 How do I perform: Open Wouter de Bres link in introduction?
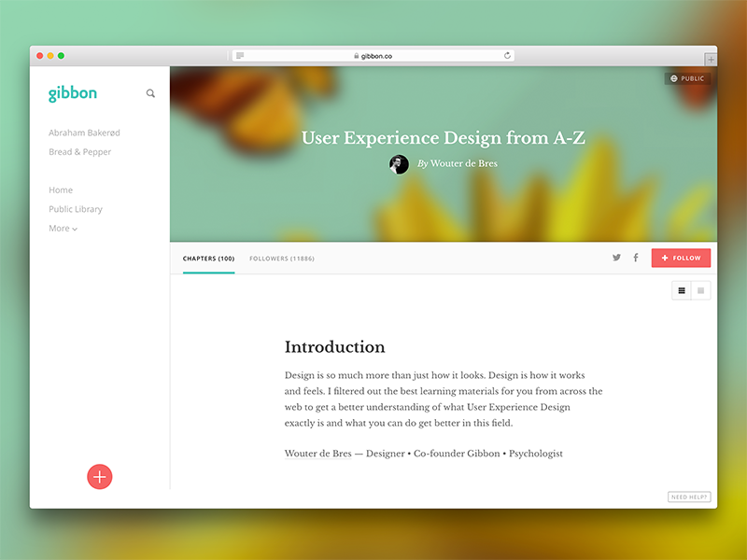pos(317,454)
